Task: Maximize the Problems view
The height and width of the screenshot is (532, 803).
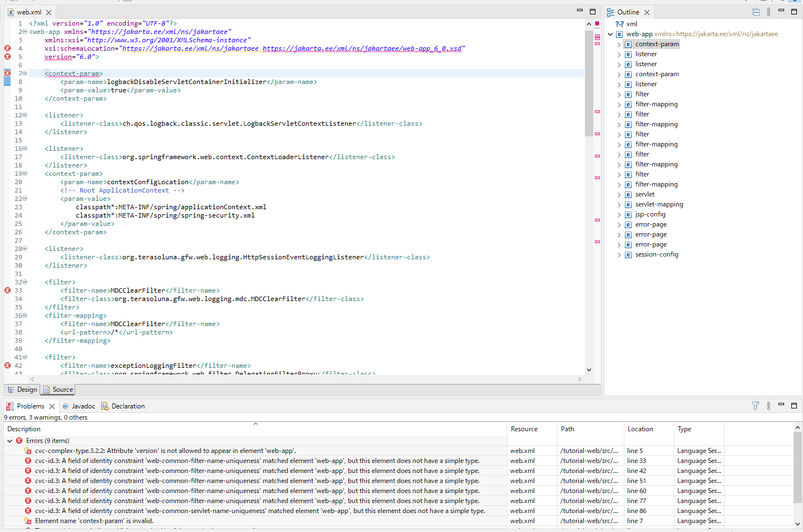Action: [x=794, y=406]
